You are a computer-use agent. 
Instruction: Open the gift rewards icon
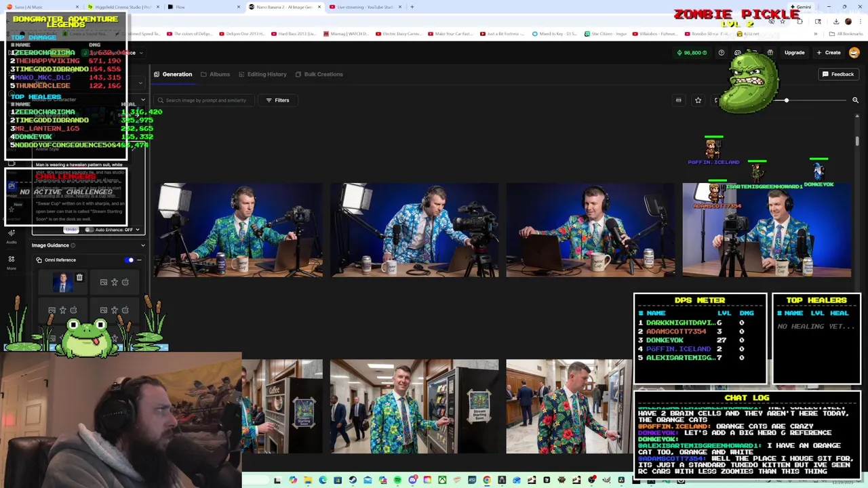pyautogui.click(x=770, y=53)
